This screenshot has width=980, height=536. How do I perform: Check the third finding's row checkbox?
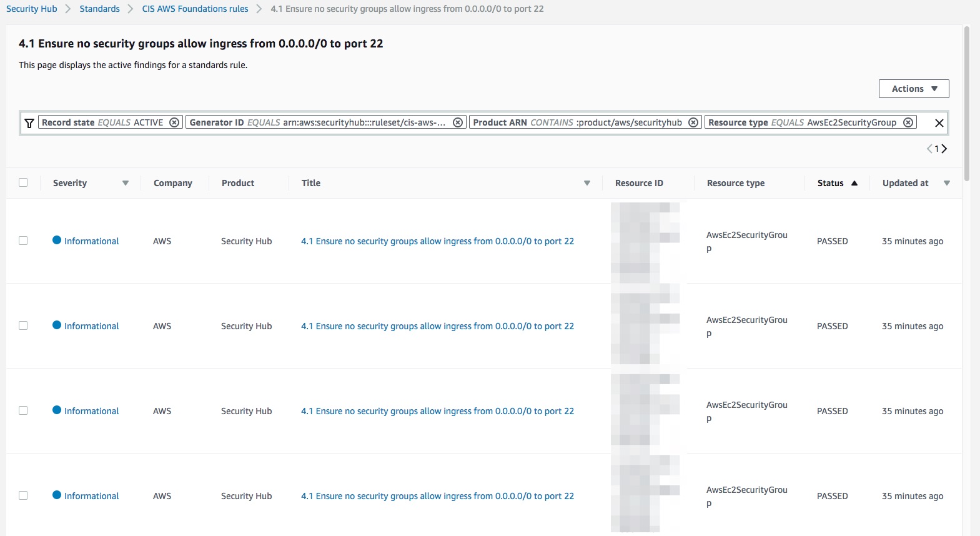(x=23, y=410)
